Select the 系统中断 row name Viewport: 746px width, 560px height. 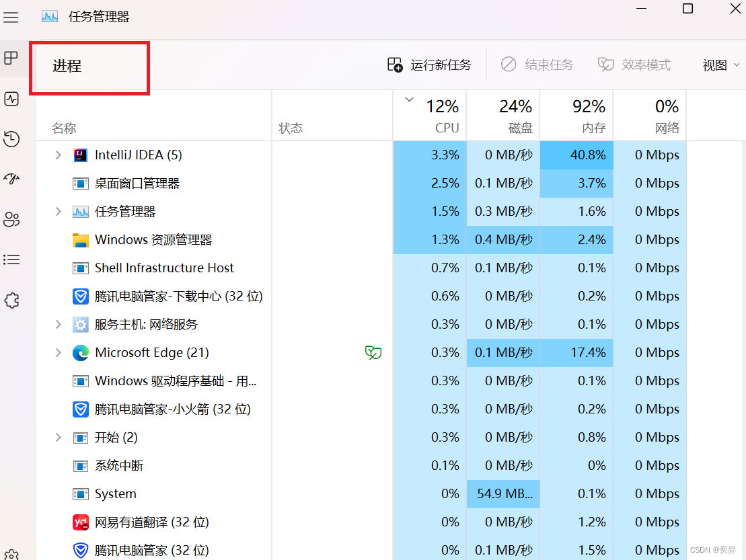[119, 466]
